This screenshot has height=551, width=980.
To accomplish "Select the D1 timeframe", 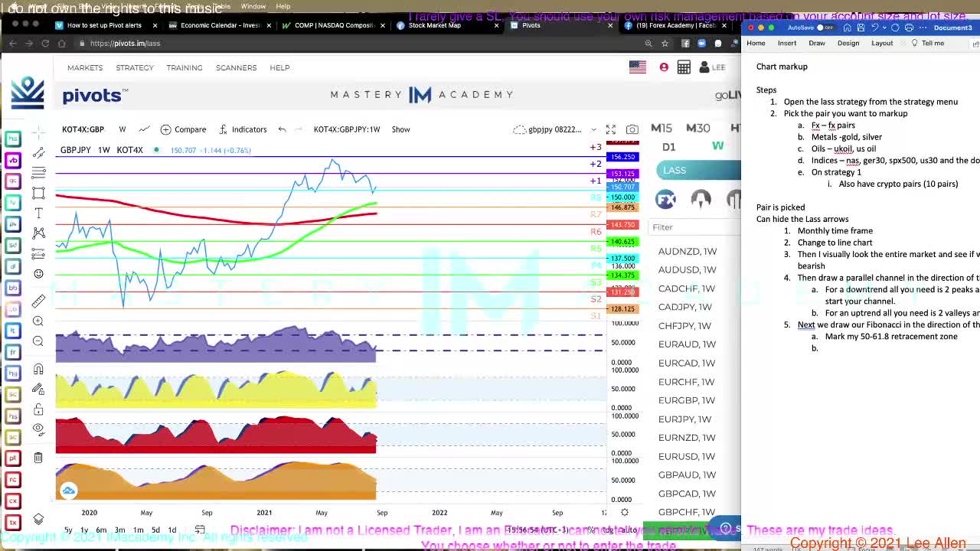I will click(669, 147).
